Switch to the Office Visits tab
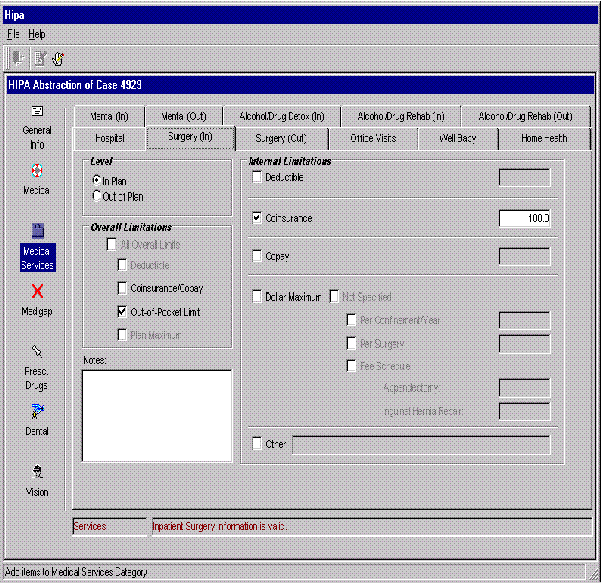The width and height of the screenshot is (601, 584). pyautogui.click(x=372, y=138)
